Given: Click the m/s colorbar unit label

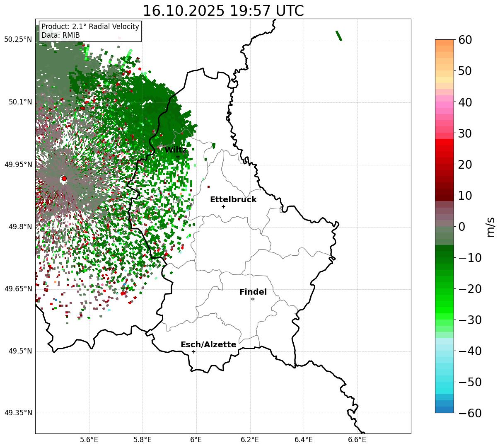Looking at the screenshot, I should pyautogui.click(x=490, y=226).
